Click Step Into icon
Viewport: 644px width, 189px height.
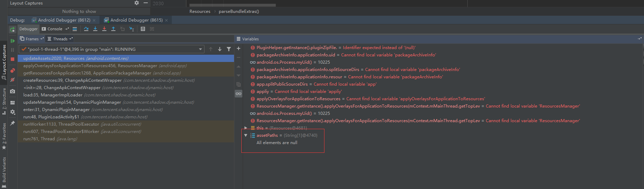95,29
